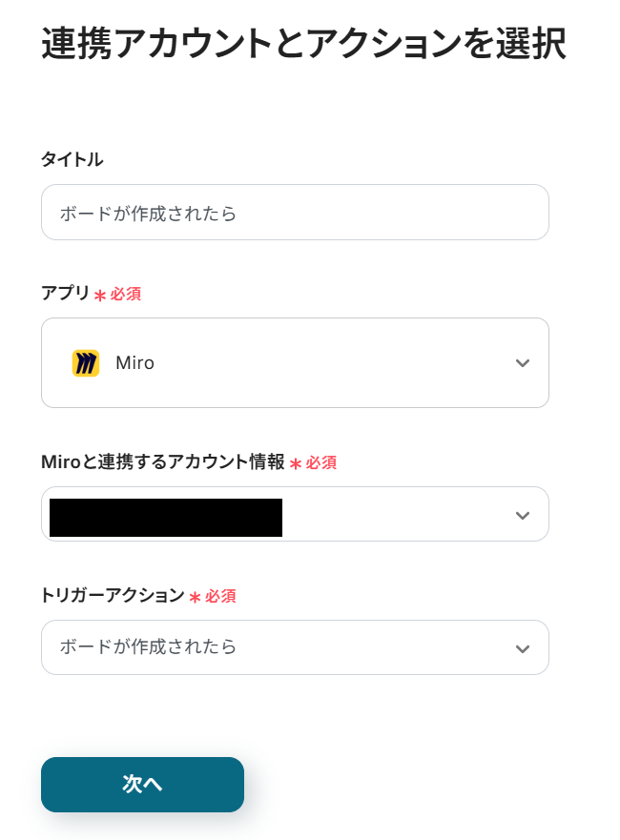The height and width of the screenshot is (840, 620).
Task: Click the red asterisk next to アカウント情報
Action: tap(296, 464)
